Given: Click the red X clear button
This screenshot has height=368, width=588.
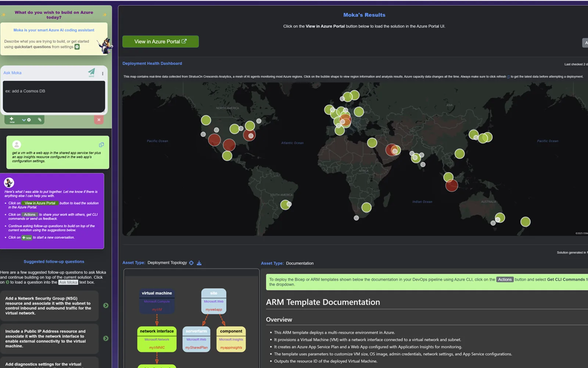Looking at the screenshot, I should (98, 120).
